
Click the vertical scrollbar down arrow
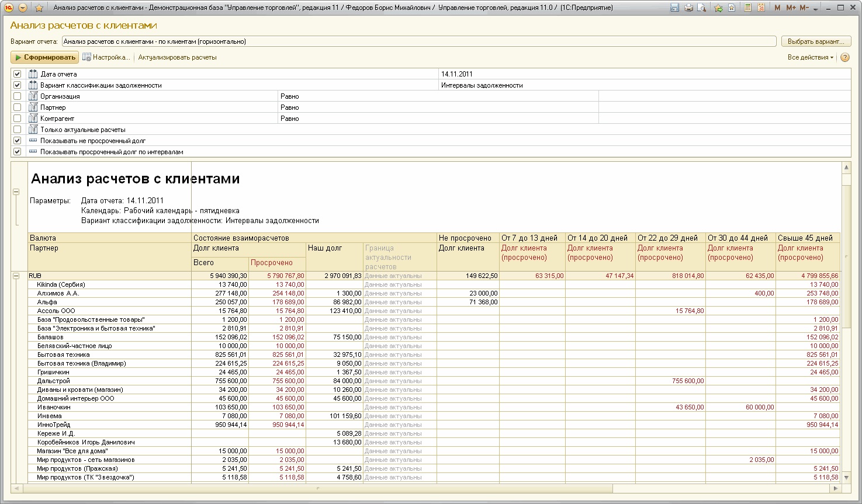846,478
